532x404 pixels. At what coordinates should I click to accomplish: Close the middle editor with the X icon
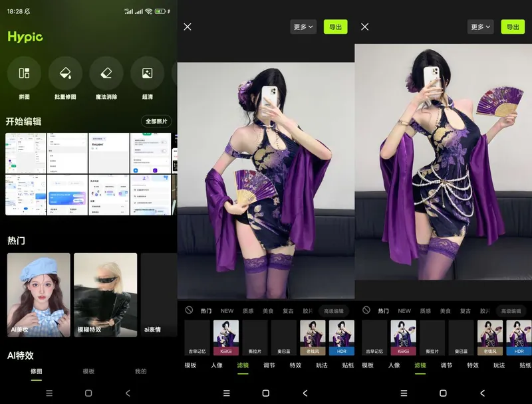click(x=188, y=27)
